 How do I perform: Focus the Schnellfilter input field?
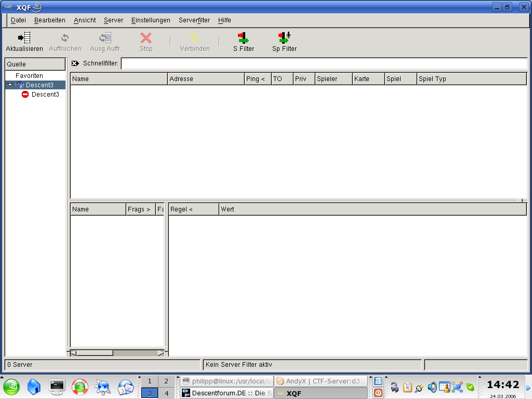click(x=324, y=63)
